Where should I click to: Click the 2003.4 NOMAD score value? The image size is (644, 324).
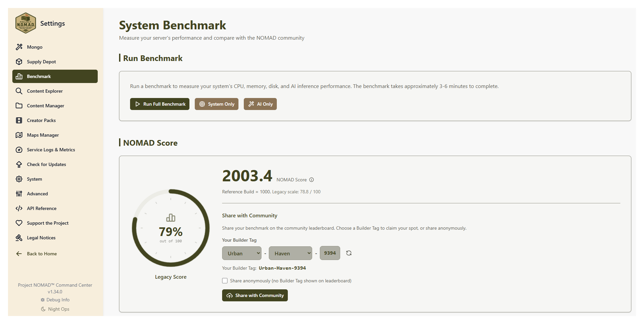[247, 176]
